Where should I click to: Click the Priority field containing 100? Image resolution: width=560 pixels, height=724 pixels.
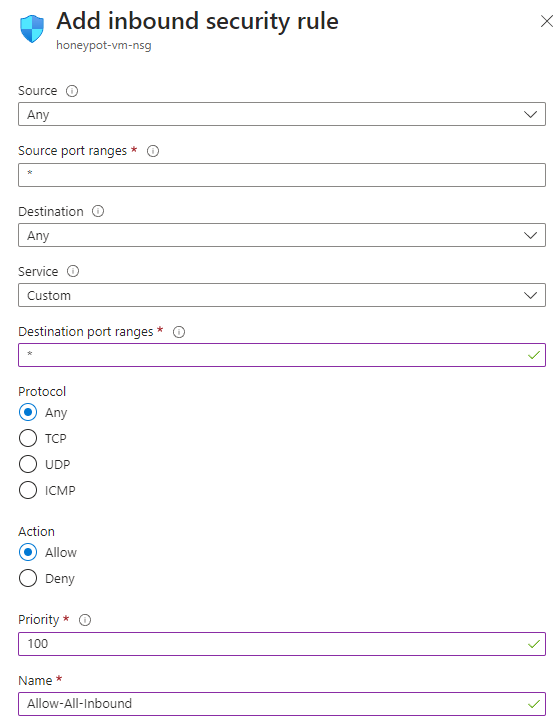point(282,644)
